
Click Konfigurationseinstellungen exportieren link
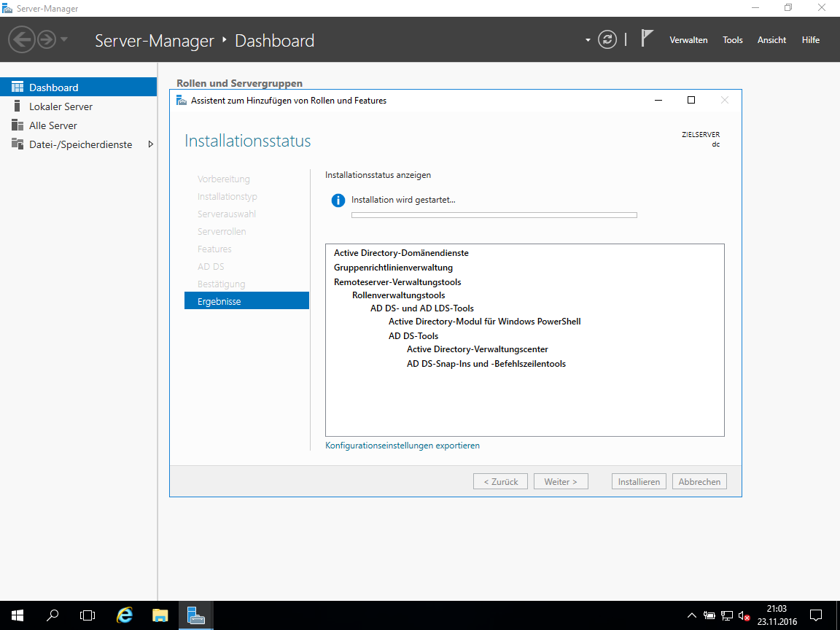click(x=402, y=446)
